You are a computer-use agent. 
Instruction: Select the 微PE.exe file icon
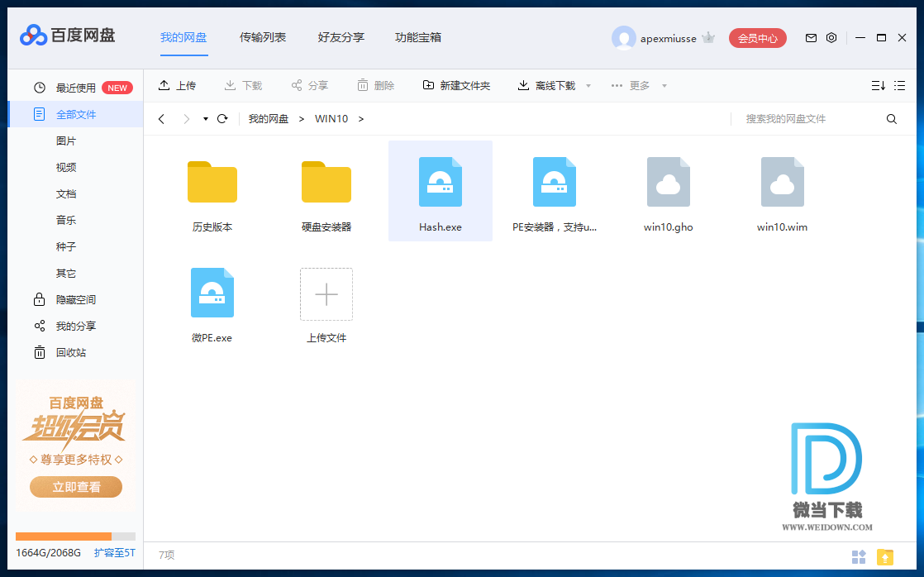pos(212,293)
